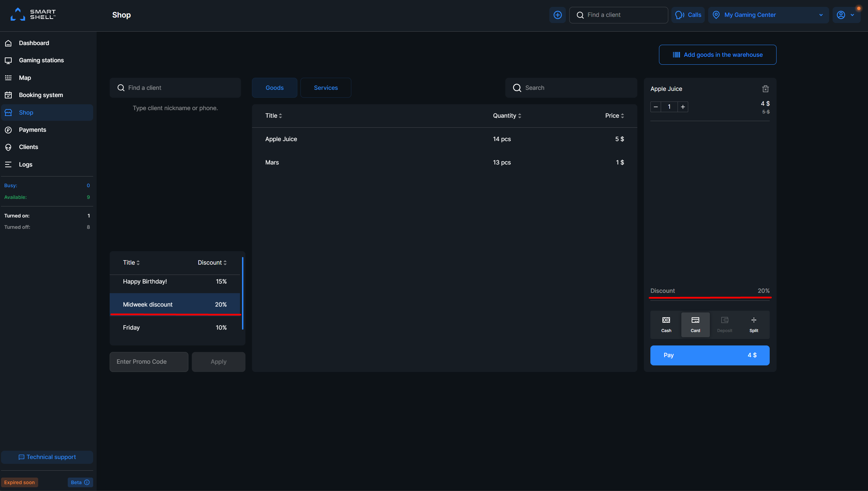This screenshot has height=491, width=868.
Task: Choose Card as payment method
Action: pyautogui.click(x=695, y=324)
